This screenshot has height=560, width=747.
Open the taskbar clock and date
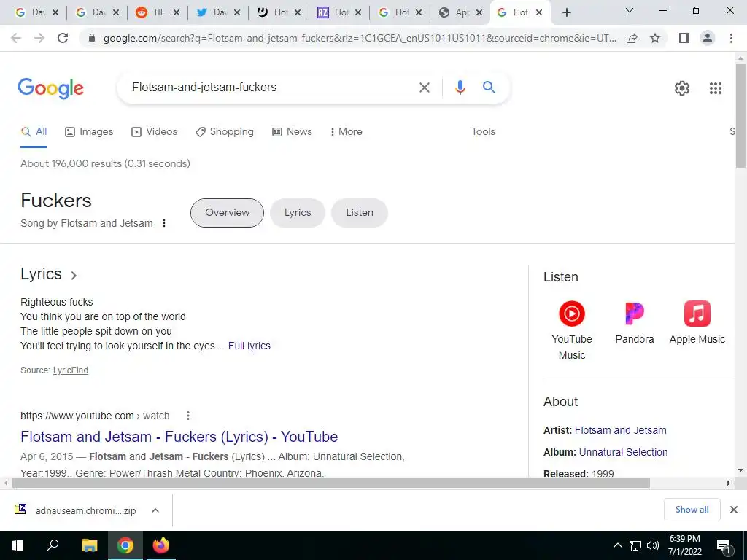click(x=684, y=545)
